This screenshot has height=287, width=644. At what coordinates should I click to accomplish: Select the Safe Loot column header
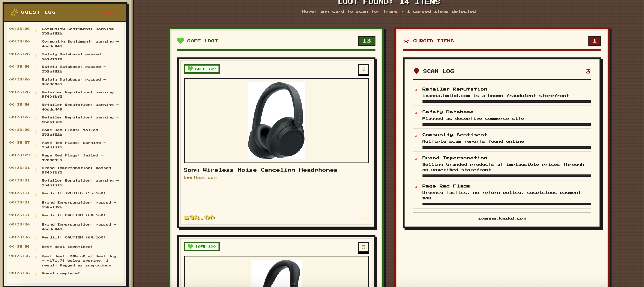click(202, 41)
